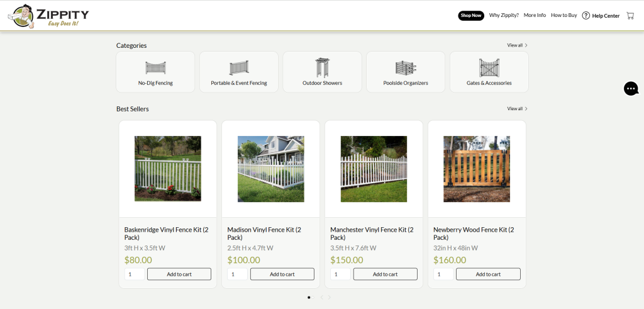The image size is (644, 309).
Task: Open the Newberry Wood Fence Kit thumbnail
Action: [477, 169]
